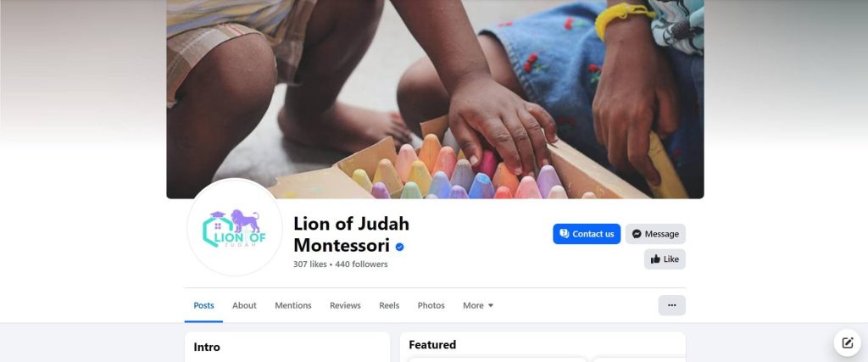Click the blue verified badge icon
868x362 pixels.
pos(400,247)
